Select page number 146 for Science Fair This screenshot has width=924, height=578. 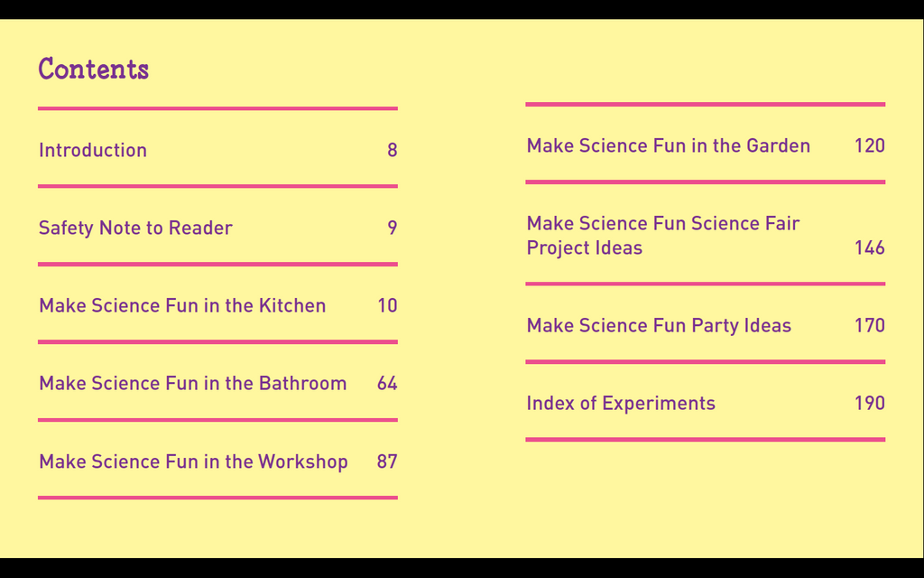[870, 247]
